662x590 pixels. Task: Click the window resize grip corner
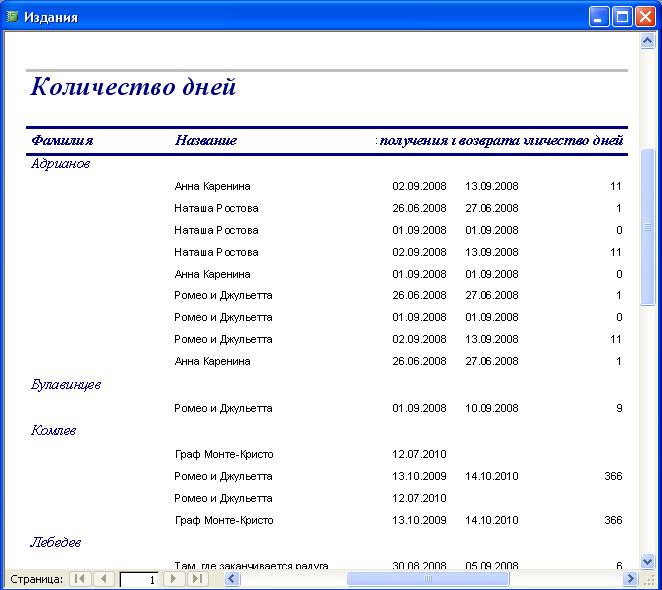click(x=648, y=579)
